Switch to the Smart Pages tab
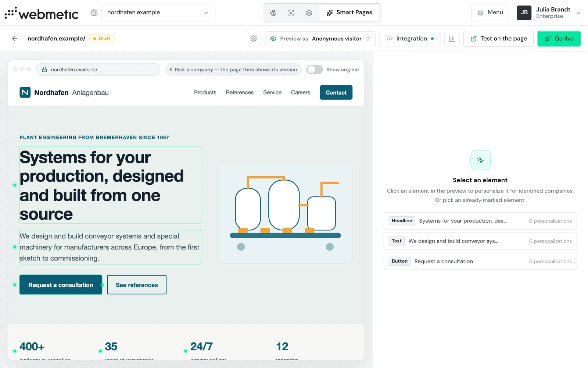This screenshot has height=368, width=588. tap(349, 13)
